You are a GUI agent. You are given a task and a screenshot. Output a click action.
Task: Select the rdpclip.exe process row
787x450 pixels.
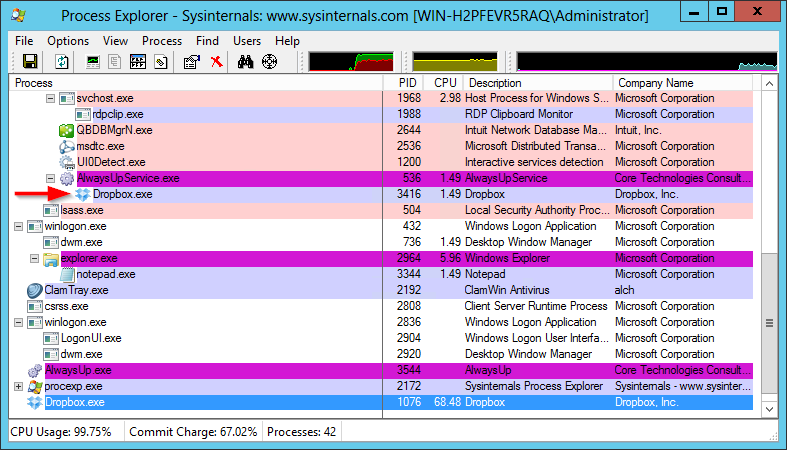coord(381,114)
